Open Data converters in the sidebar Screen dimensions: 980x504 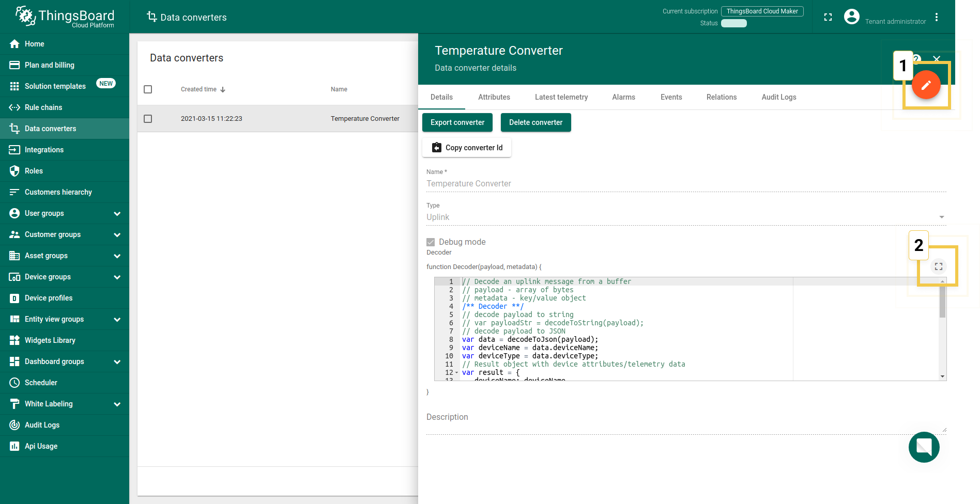65,129
